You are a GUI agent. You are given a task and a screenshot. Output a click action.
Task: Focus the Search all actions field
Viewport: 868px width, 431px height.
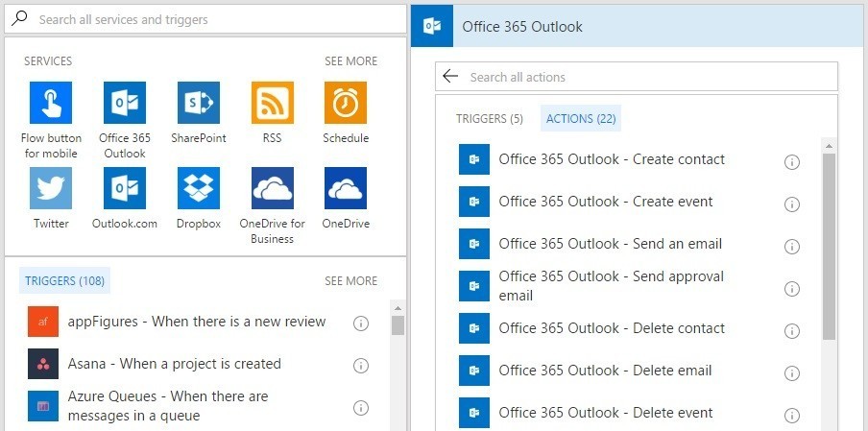tap(637, 77)
